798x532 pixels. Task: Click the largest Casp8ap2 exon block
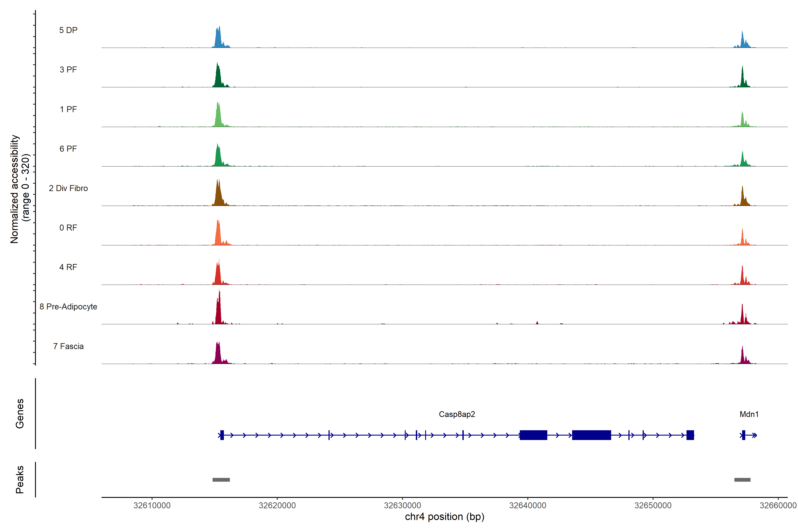[591, 435]
